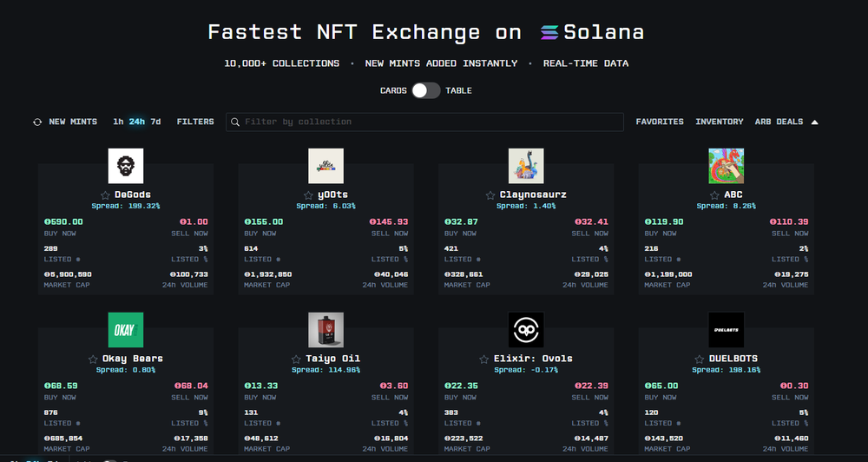Open the Claynosaurz dinosaur thumbnail
The width and height of the screenshot is (868, 462).
pos(526,166)
